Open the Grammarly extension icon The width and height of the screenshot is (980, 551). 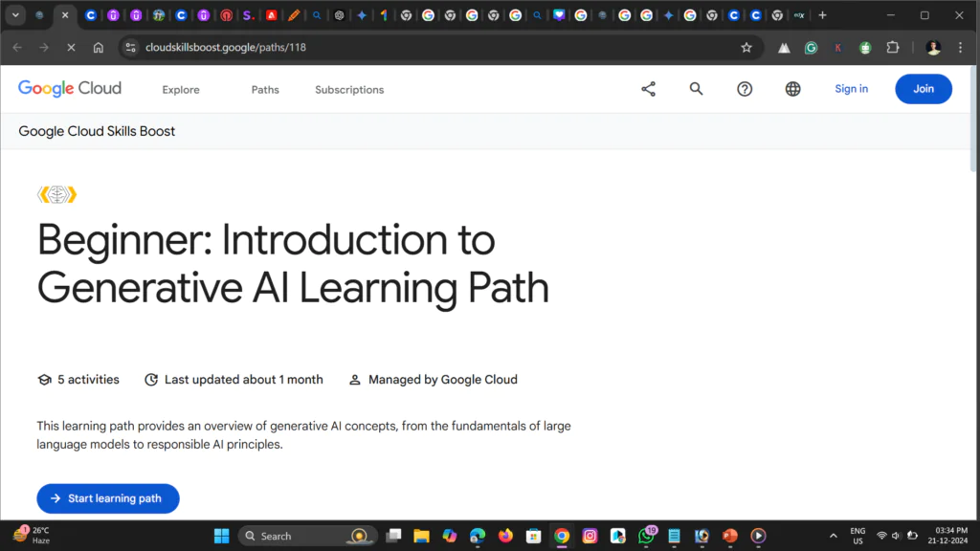point(811,48)
